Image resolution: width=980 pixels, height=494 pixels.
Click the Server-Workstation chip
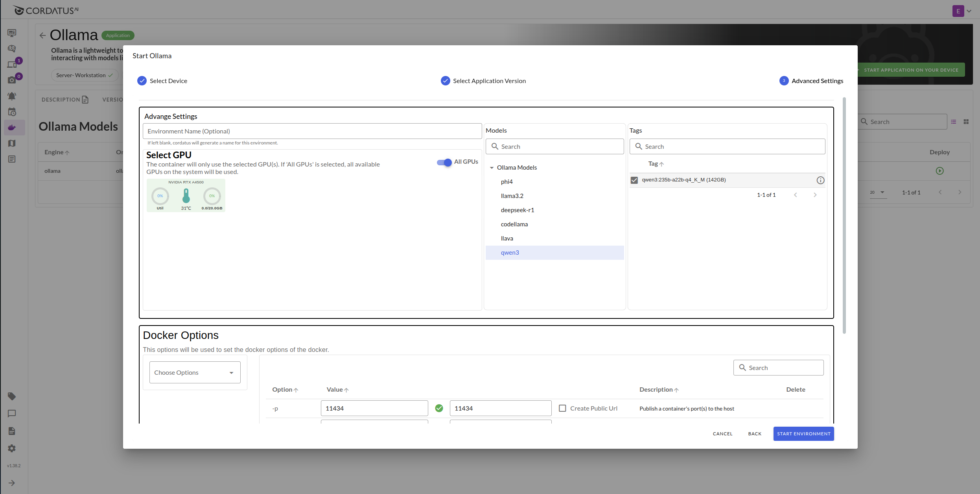pyautogui.click(x=84, y=75)
